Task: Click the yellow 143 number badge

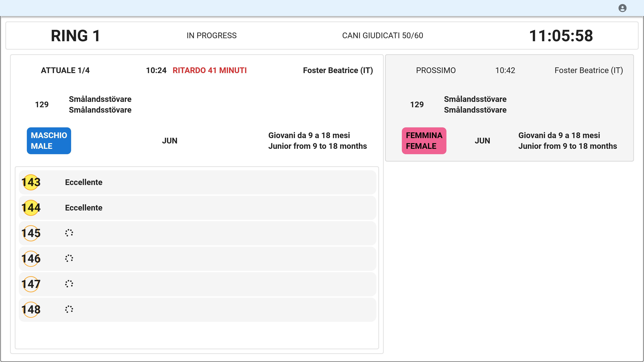Action: [x=31, y=182]
